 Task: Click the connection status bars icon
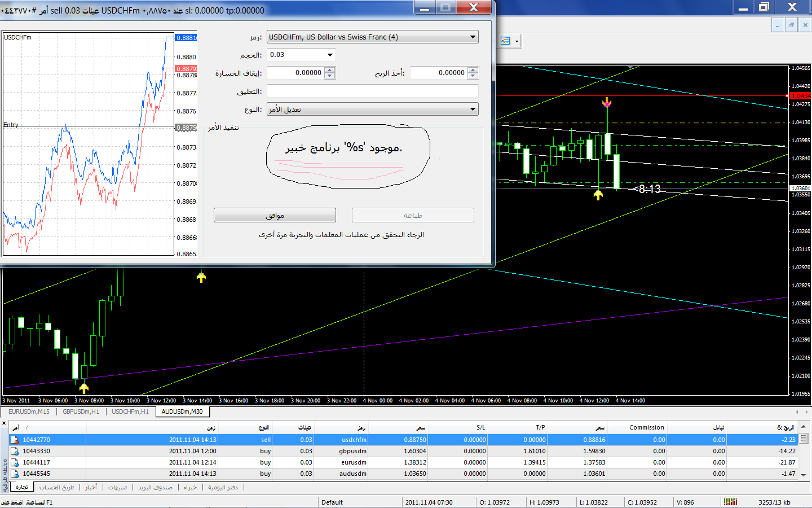730,502
